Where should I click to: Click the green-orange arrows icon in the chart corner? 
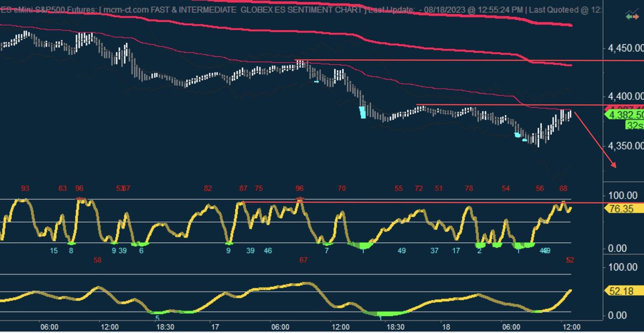pos(632,17)
